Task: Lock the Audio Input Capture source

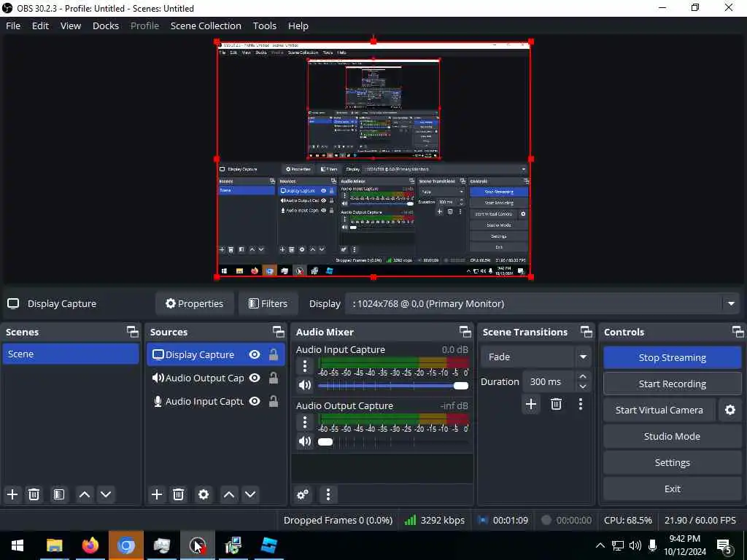Action: [x=274, y=401]
